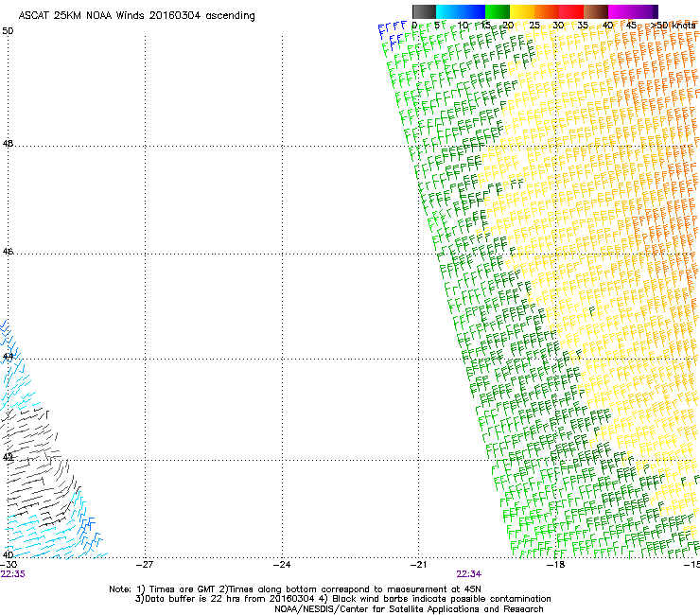
Task: Select the latitude label "46" on the left axis
Action: point(8,252)
